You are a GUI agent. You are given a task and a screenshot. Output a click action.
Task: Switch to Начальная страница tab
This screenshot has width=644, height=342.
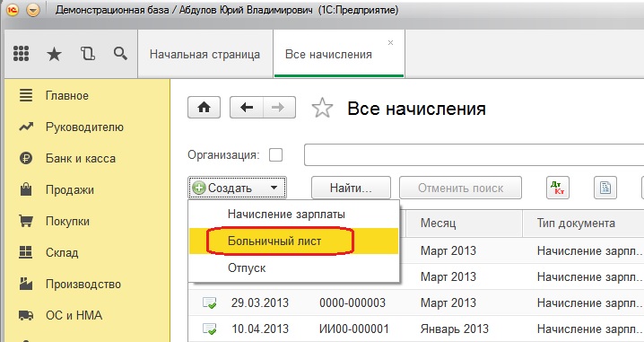[x=205, y=54]
